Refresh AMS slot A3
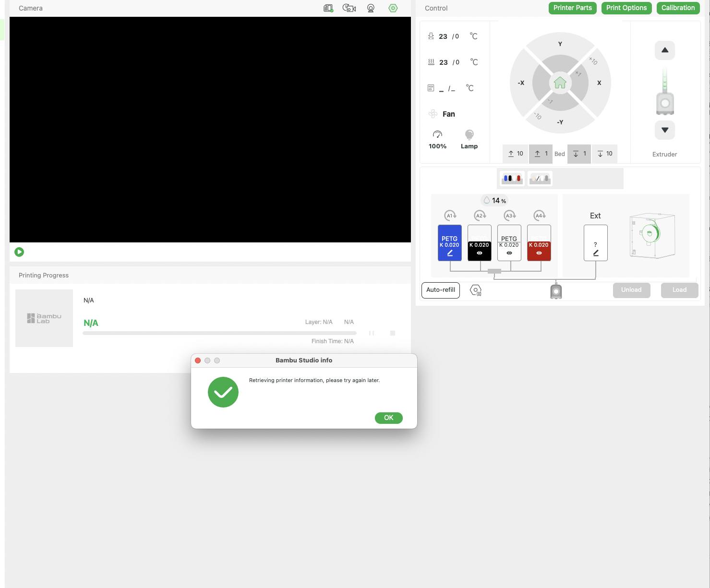Screen dimensions: 710x588 (509, 216)
